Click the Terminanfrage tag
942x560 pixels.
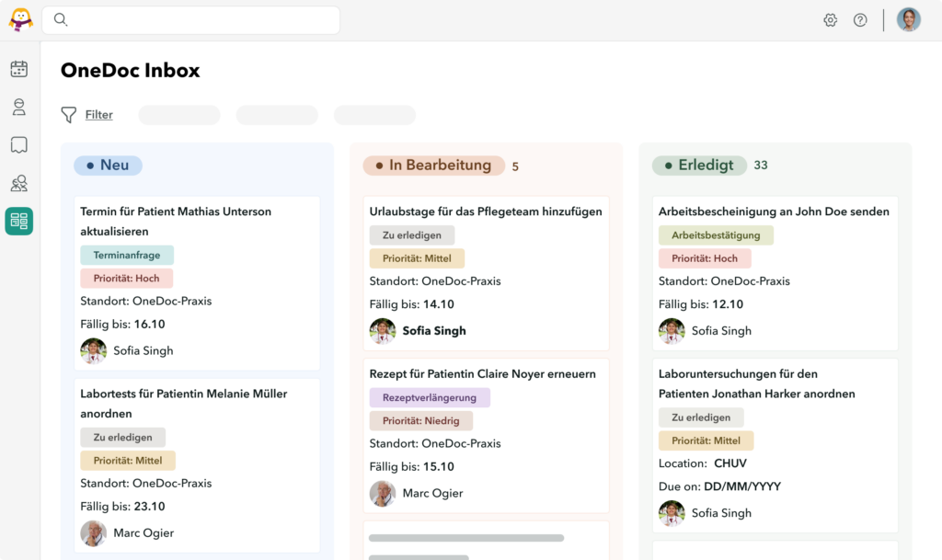127,255
